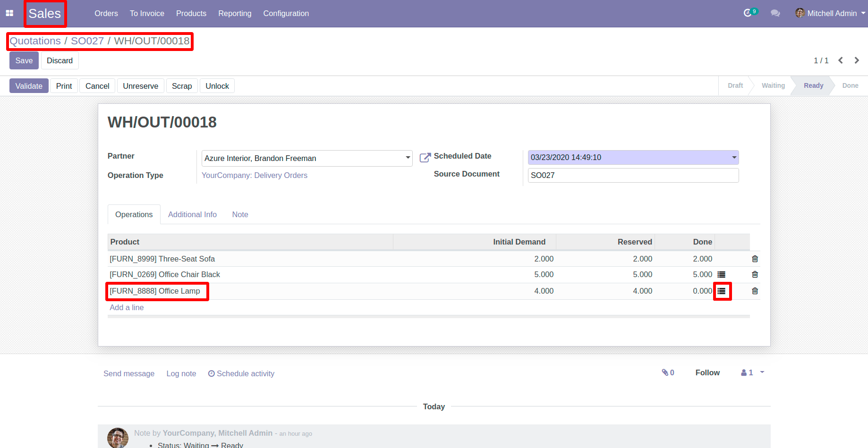The image size is (868, 448).
Task: Click the Discard button
Action: (60, 60)
